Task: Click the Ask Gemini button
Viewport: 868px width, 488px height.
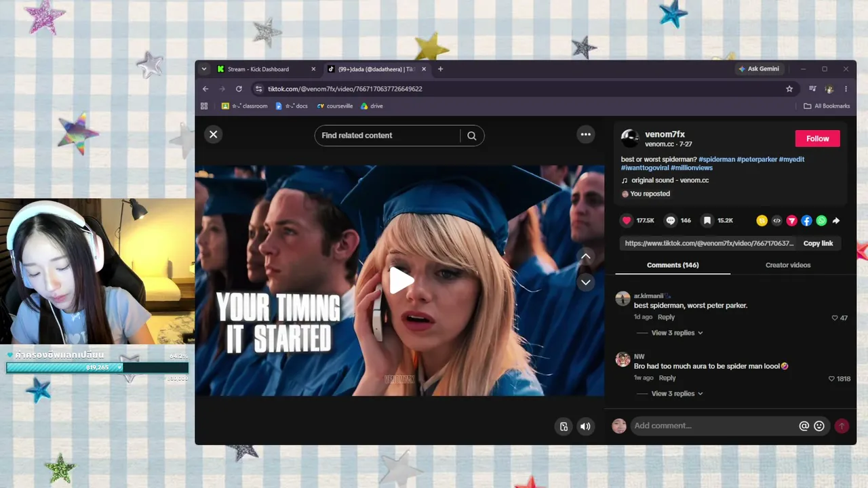Action: pos(759,69)
